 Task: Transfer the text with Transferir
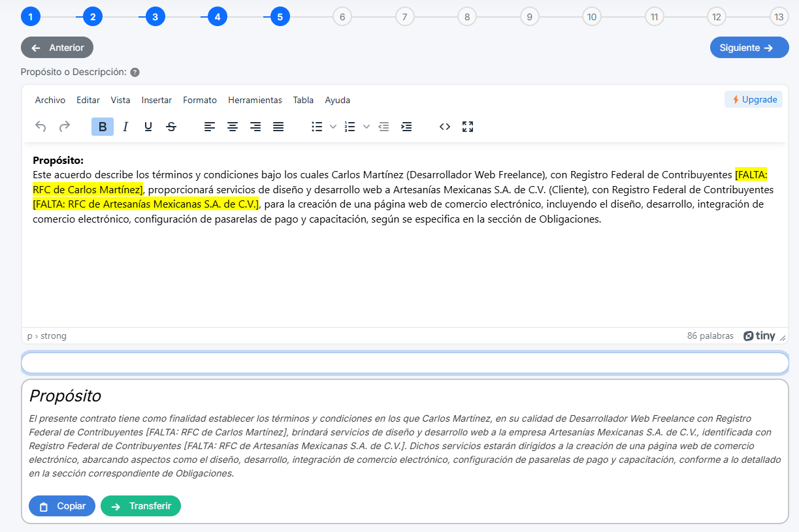[x=140, y=507]
